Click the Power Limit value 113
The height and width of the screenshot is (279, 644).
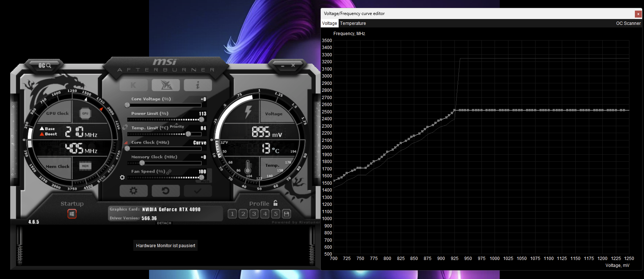click(x=203, y=114)
